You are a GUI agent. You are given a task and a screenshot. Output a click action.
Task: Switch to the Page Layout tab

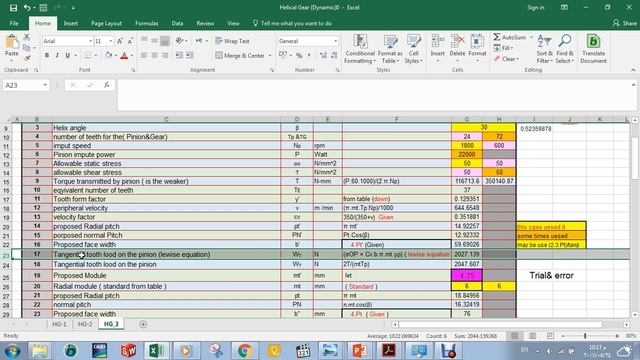tap(106, 23)
